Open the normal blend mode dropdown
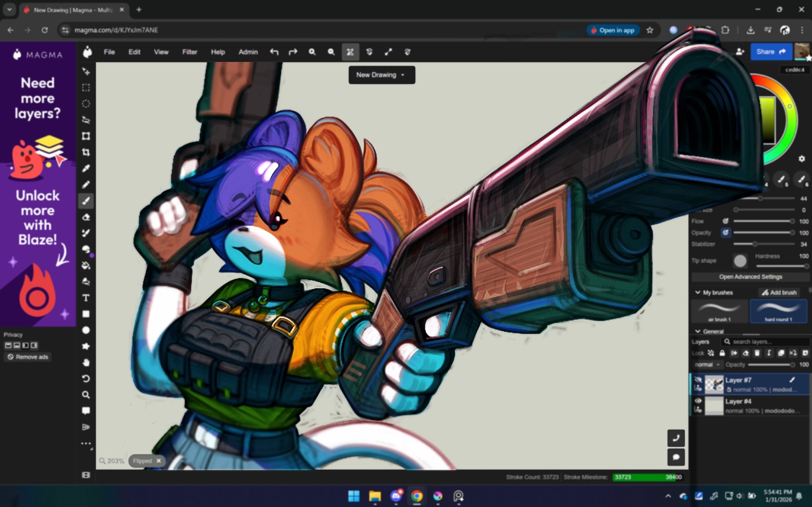This screenshot has height=507, width=812. 707,365
